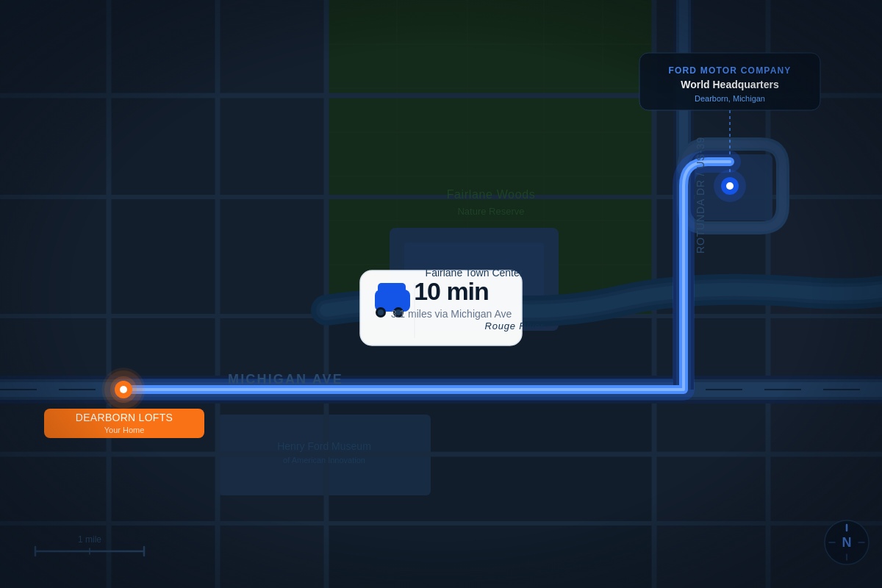Screen dimensions: 882x588
Task: Click the Fairlane Town Center label
Action: pyautogui.click(x=472, y=273)
